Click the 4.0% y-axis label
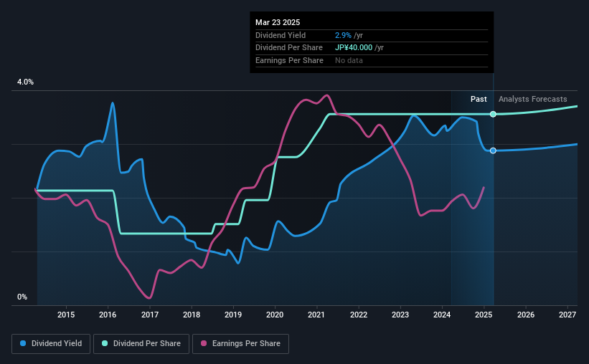This screenshot has height=364, width=589. click(25, 82)
